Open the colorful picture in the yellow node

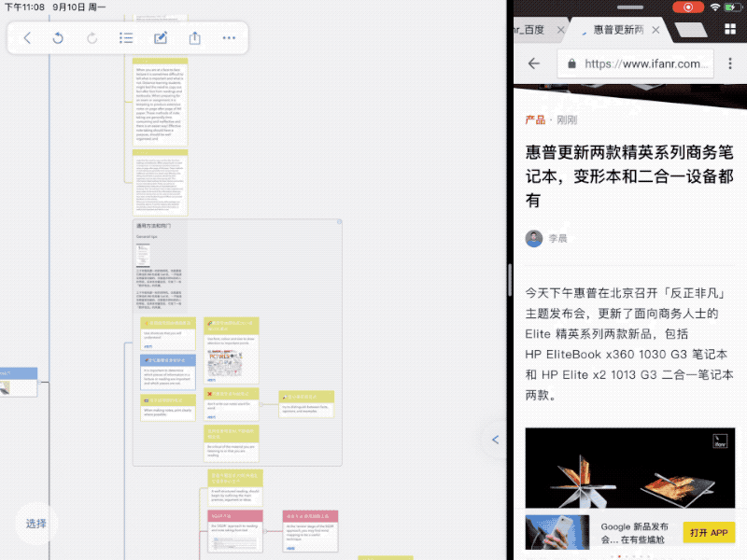pos(224,363)
